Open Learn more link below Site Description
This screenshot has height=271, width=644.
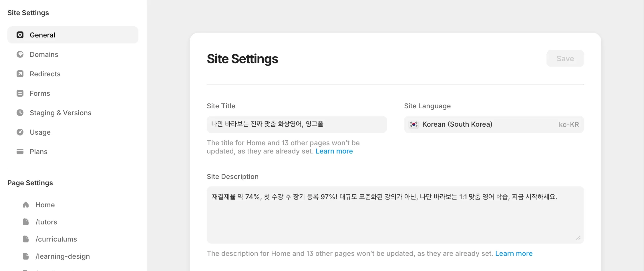point(514,253)
